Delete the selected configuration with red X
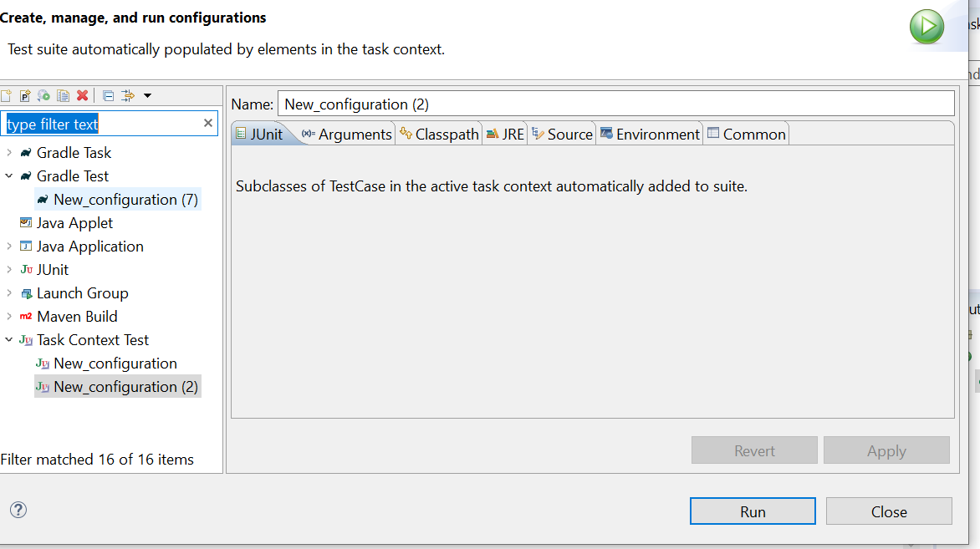The width and height of the screenshot is (980, 549). point(82,96)
